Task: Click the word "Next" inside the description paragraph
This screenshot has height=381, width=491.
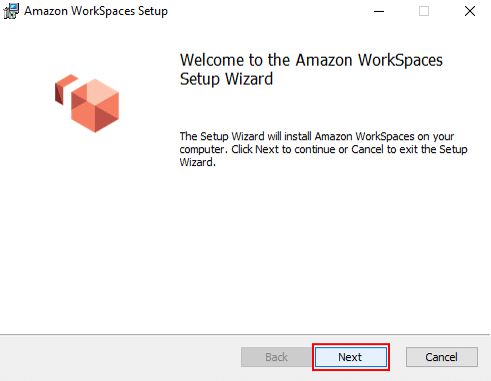Action: (267, 149)
